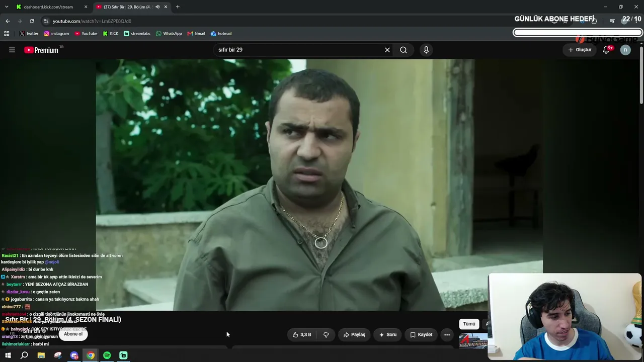Open File Explorer from taskbar
This screenshot has width=644, height=362.
point(41,355)
